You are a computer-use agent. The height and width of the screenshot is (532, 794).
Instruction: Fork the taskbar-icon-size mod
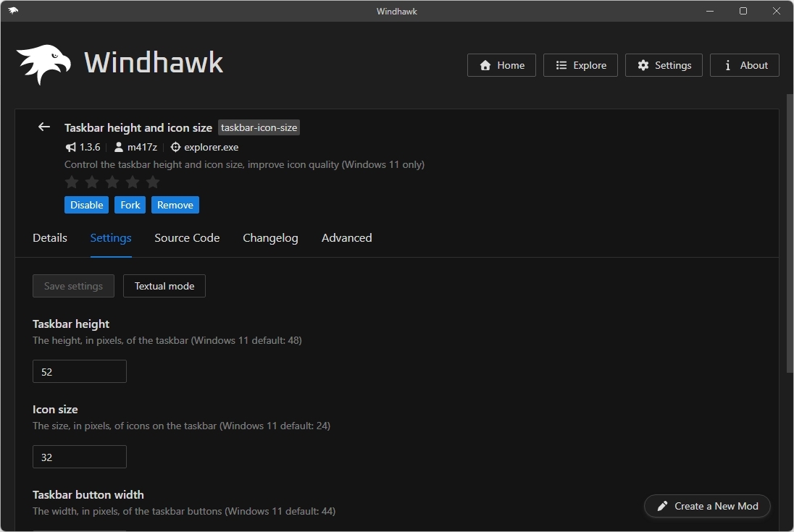coord(130,205)
